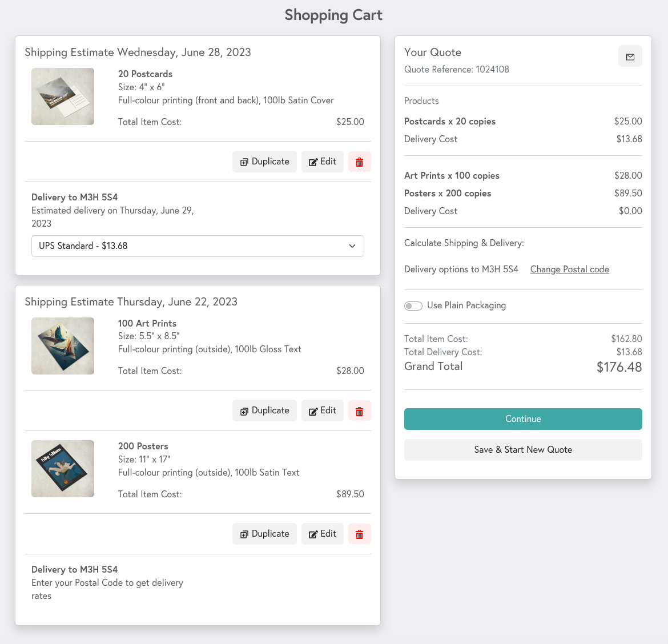This screenshot has height=644, width=668.
Task: Select the Quote Reference 1024108 text
Action: [456, 69]
